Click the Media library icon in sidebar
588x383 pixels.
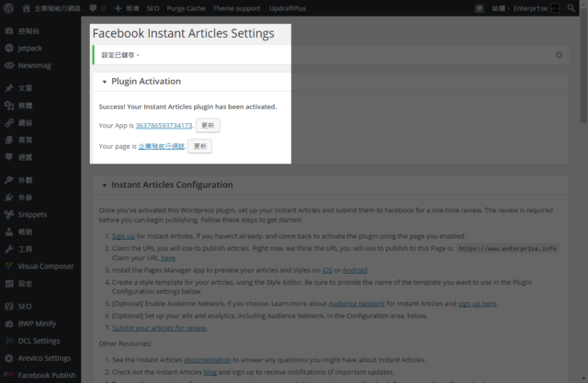pyautogui.click(x=9, y=106)
